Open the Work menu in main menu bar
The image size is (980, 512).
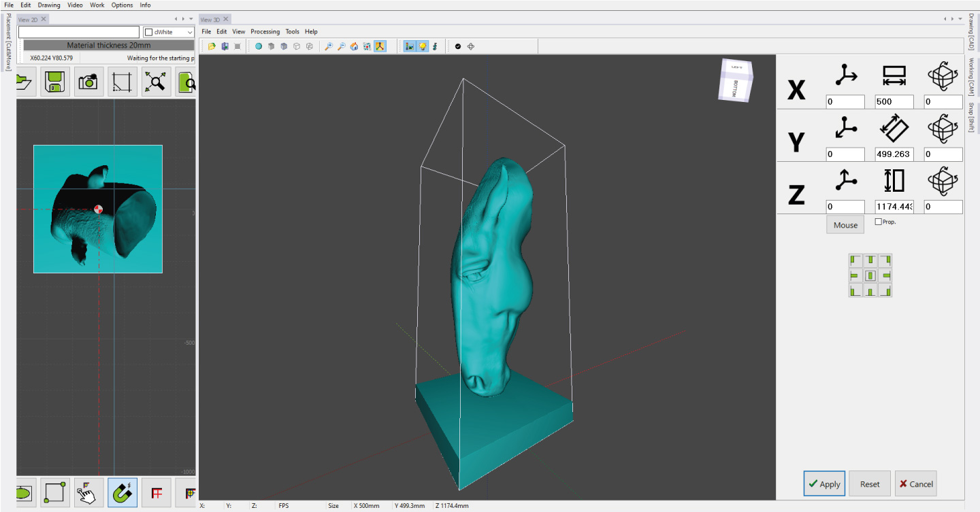point(97,5)
